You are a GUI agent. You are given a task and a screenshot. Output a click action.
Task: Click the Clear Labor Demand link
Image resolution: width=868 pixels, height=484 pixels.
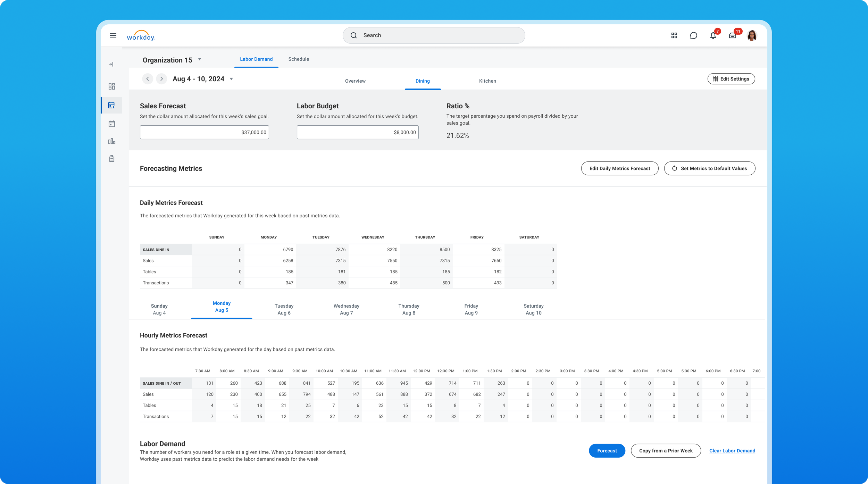tap(732, 451)
